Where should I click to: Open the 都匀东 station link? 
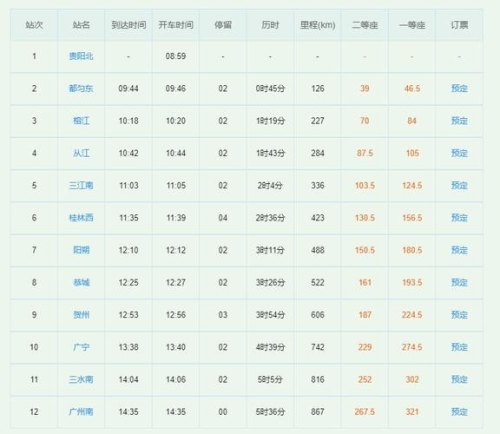point(81,88)
